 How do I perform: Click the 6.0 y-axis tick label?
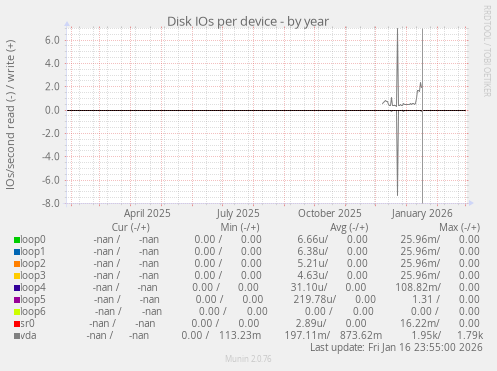(x=52, y=40)
